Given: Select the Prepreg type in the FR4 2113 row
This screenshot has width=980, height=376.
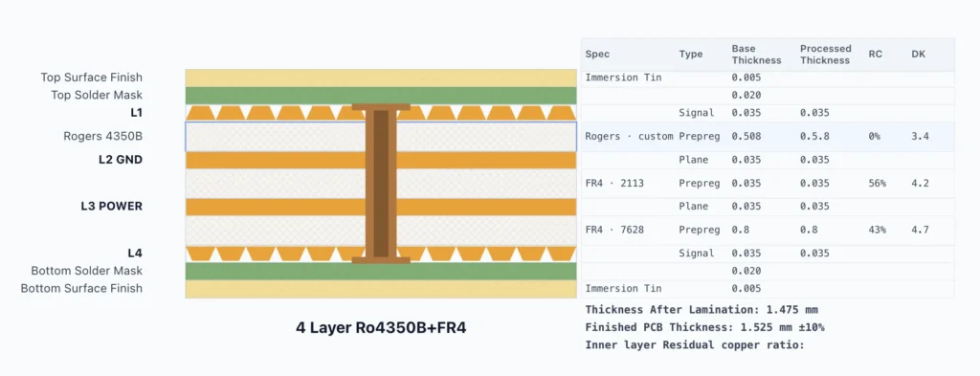Looking at the screenshot, I should point(700,183).
